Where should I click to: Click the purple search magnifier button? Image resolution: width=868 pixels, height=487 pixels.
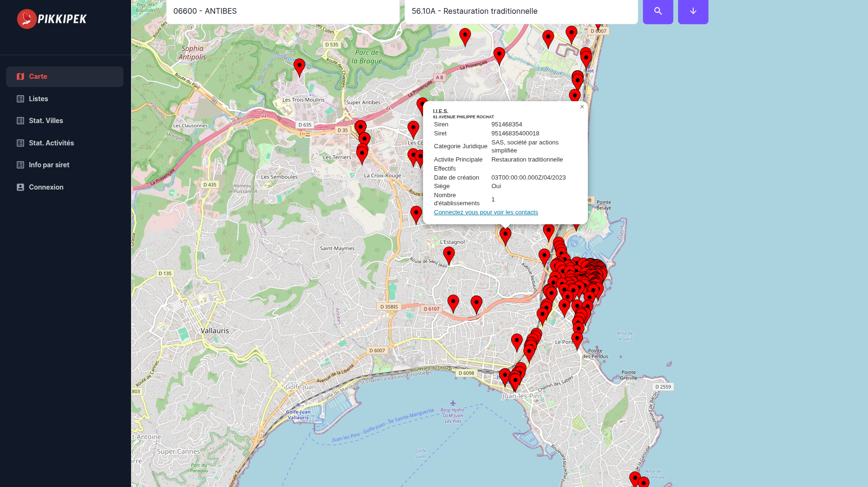tap(658, 11)
